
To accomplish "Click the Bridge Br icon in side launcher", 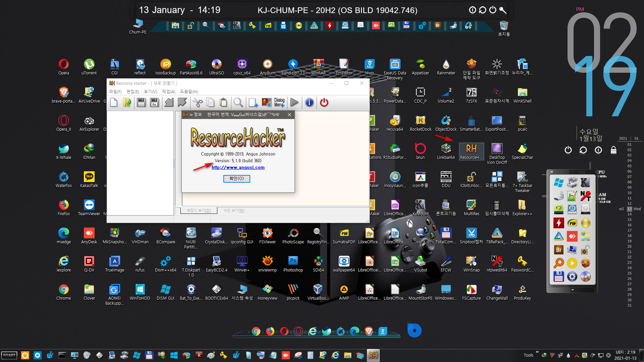I will pyautogui.click(x=558, y=250).
